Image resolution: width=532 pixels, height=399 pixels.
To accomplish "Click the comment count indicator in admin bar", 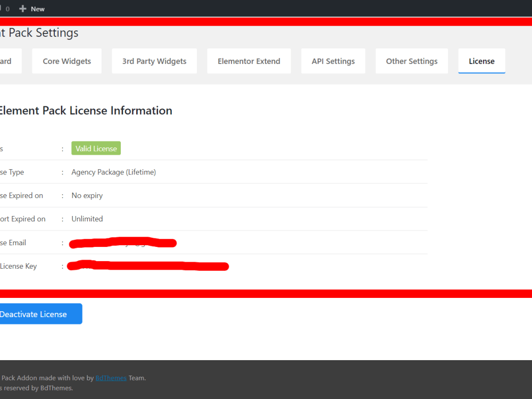I will (6, 9).
